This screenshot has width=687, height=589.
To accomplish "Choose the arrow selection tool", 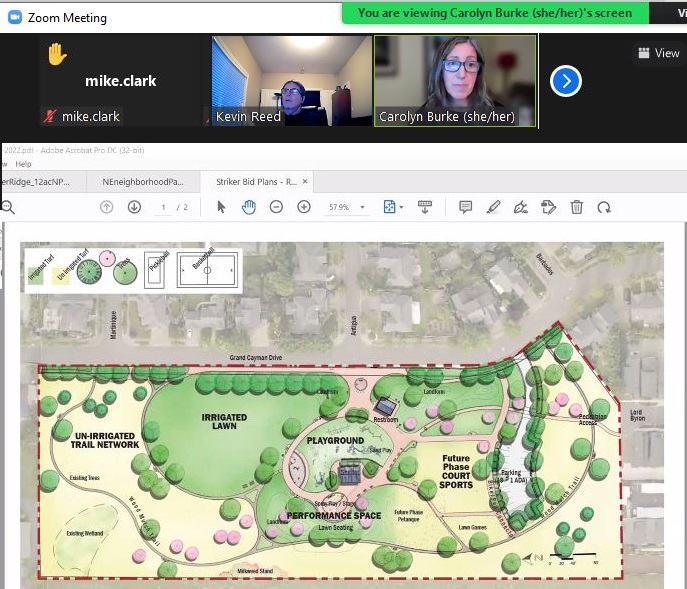I will point(221,207).
